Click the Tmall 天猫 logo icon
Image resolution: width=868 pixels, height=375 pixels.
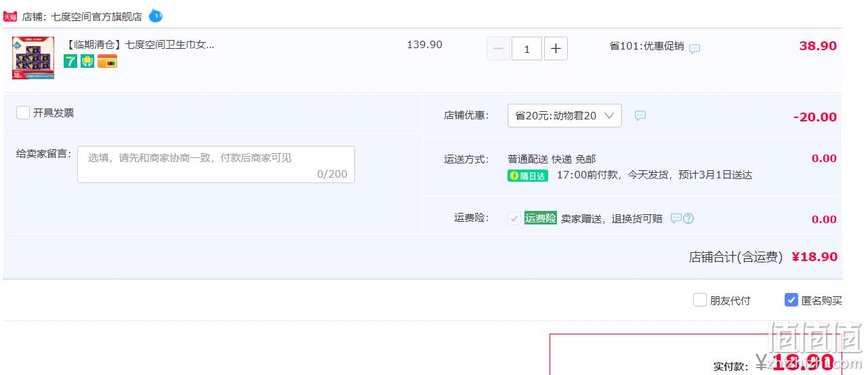[x=9, y=16]
